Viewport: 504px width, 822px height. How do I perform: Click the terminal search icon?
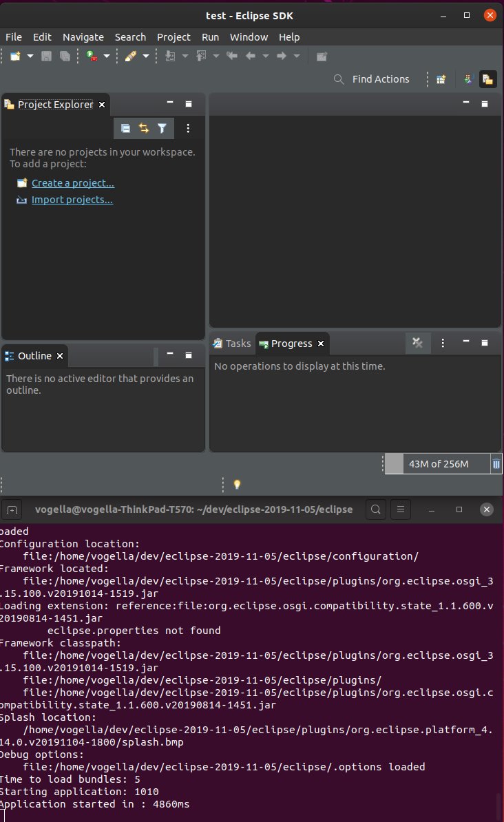(375, 509)
